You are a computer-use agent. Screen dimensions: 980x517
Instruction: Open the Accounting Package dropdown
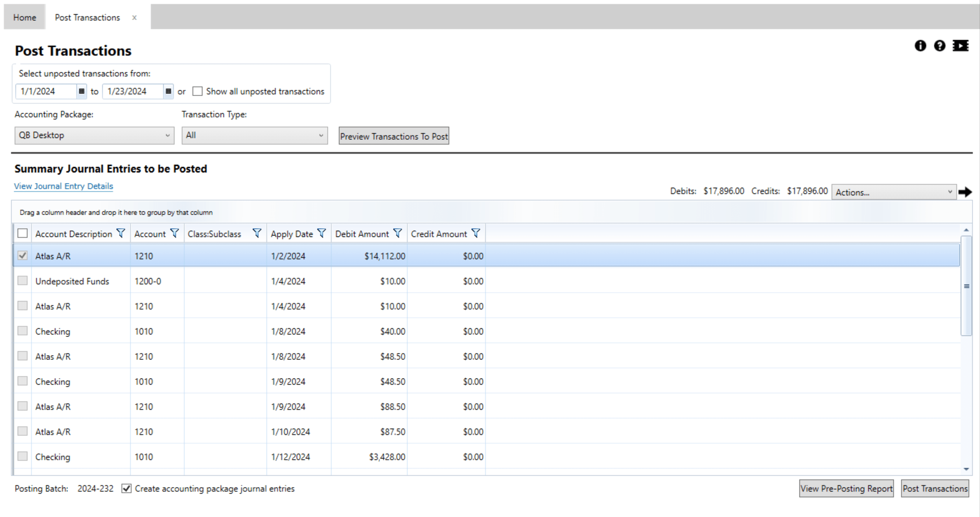(x=94, y=135)
